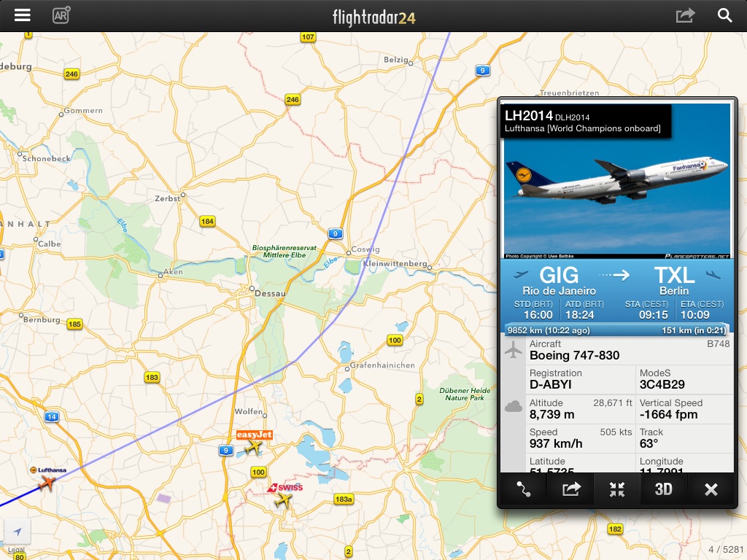Select the orange Lufthansa aircraft
Screen dimensions: 747x560
[47, 483]
